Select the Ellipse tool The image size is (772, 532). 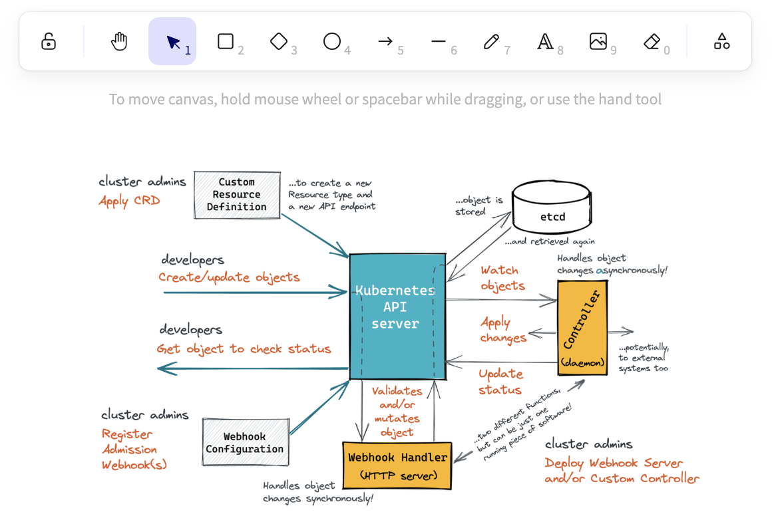tap(332, 41)
